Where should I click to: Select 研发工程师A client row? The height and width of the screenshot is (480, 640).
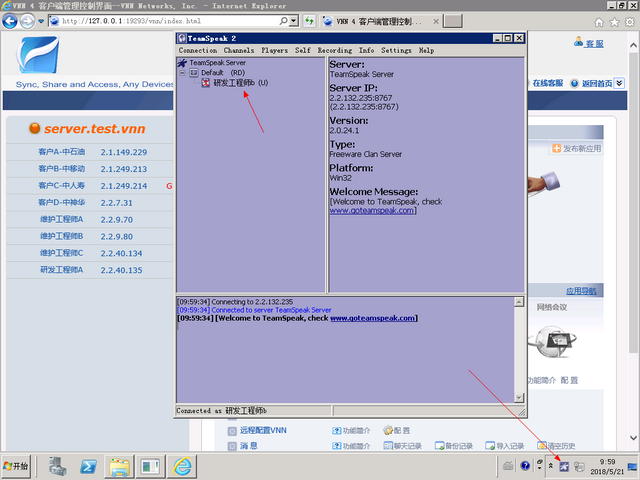[x=90, y=270]
